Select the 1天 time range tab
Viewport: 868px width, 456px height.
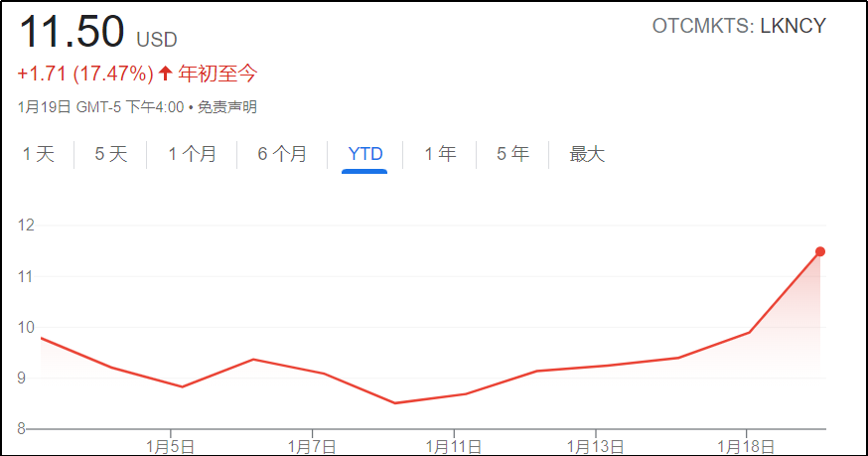point(39,154)
